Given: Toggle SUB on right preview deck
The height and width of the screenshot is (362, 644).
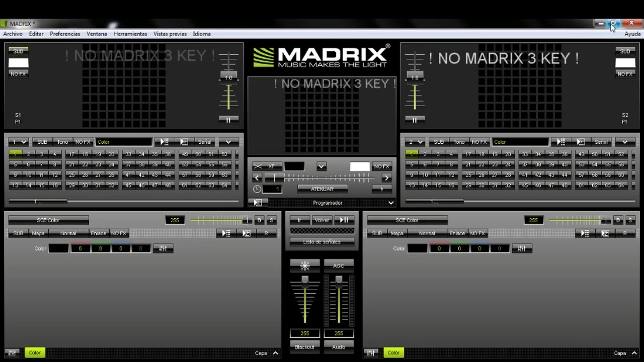Looking at the screenshot, I should 625,51.
